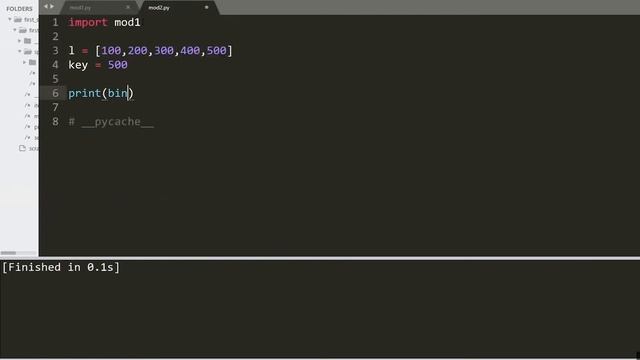Switch to the mod1.py tab
Image resolution: width=640 pixels, height=360 pixels.
80,7
